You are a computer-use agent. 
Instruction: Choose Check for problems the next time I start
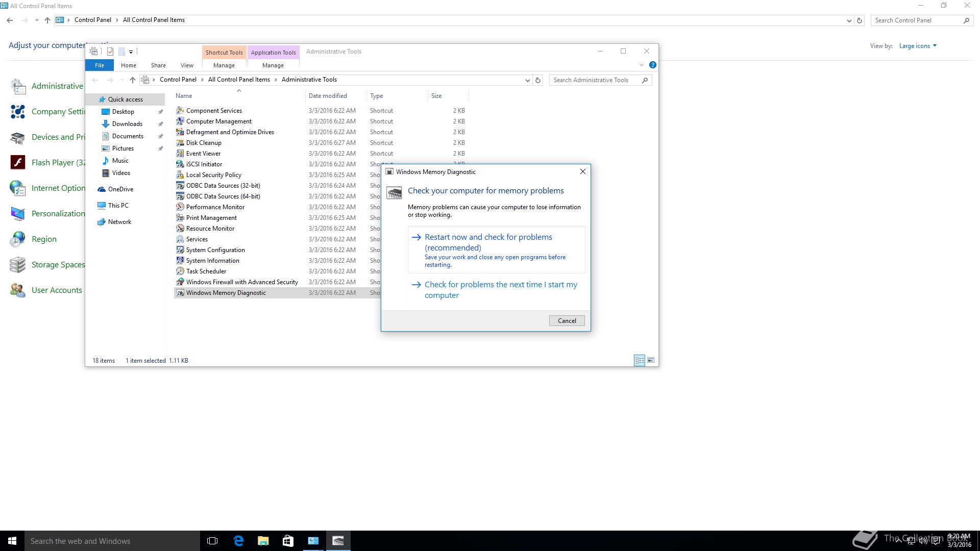(496, 290)
